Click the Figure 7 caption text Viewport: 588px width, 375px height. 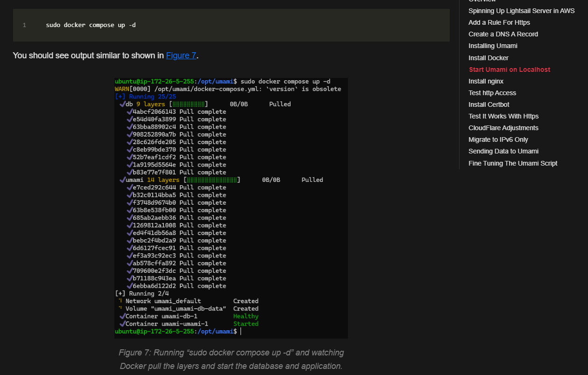click(231, 359)
